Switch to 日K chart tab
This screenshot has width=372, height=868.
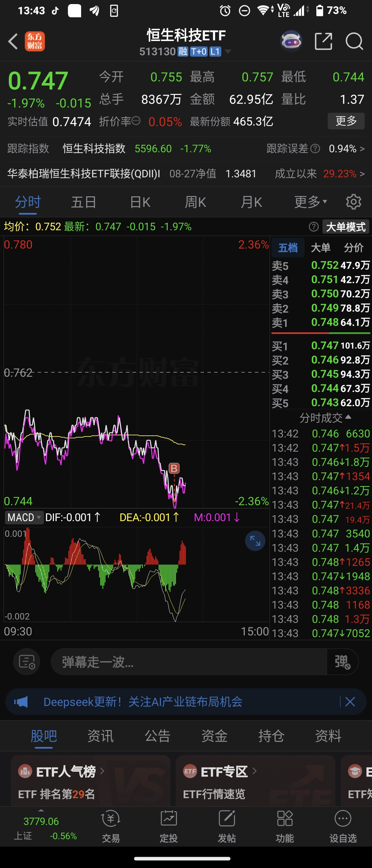[140, 202]
